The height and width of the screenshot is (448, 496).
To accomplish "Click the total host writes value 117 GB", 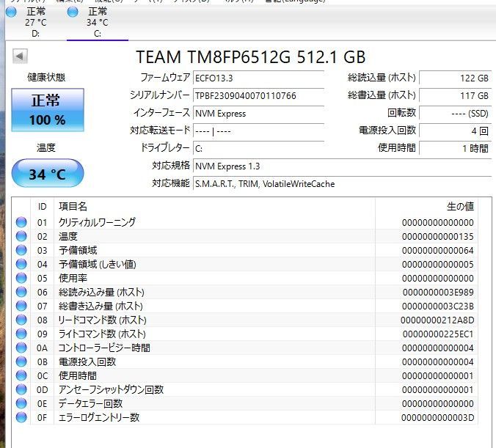I will pyautogui.click(x=455, y=95).
